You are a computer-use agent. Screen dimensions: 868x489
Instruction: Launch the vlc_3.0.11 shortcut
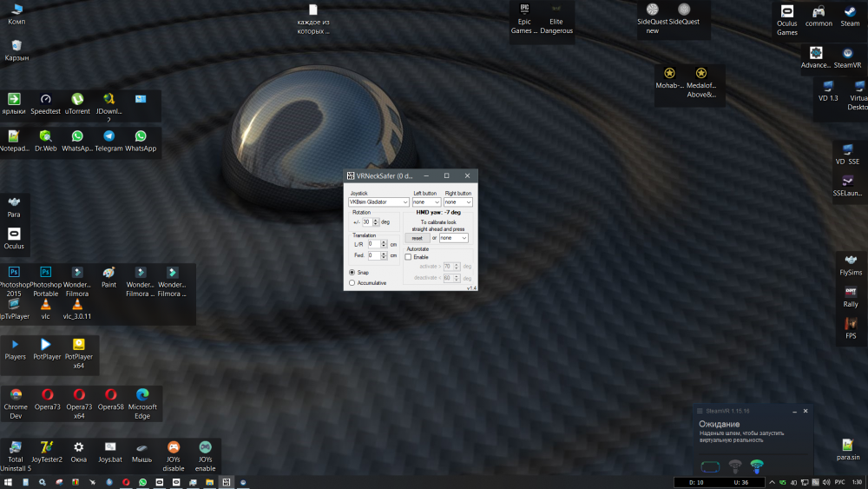tap(77, 309)
